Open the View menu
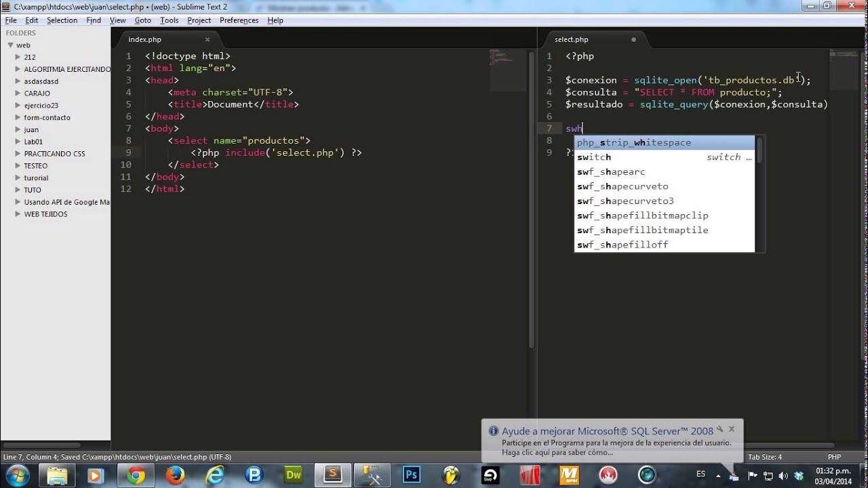Viewport: 868px width, 488px height. click(118, 20)
